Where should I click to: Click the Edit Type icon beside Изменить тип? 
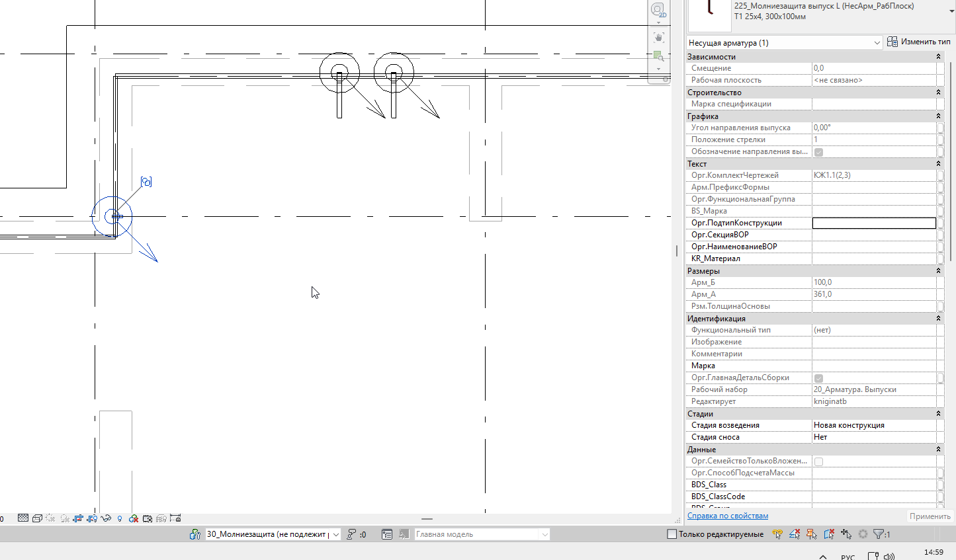coord(892,42)
